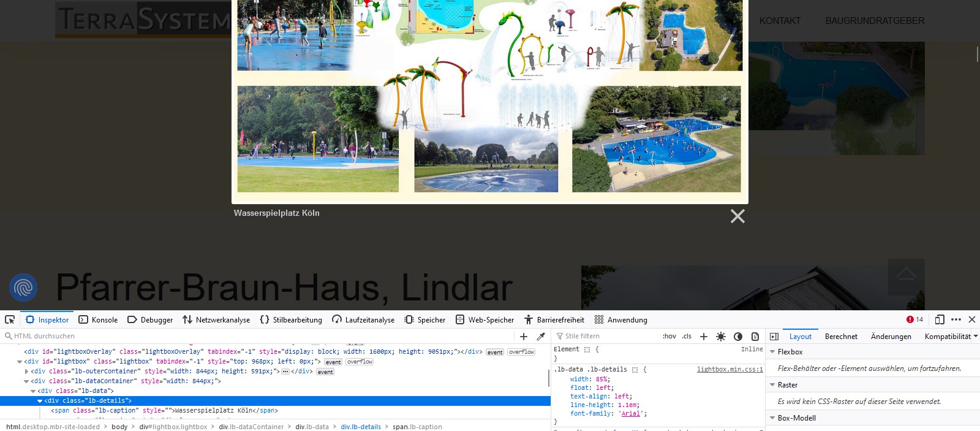This screenshot has width=980, height=431.
Task: Click the red error count badge
Action: [914, 319]
